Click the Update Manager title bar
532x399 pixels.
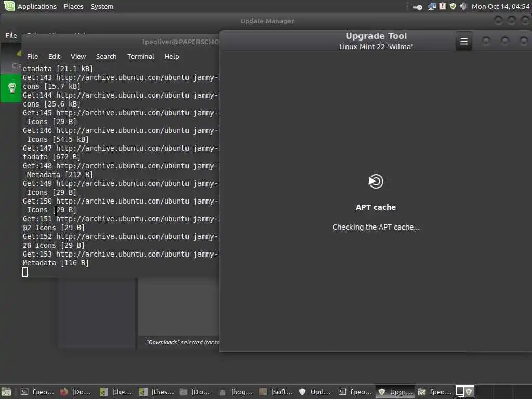(268, 21)
